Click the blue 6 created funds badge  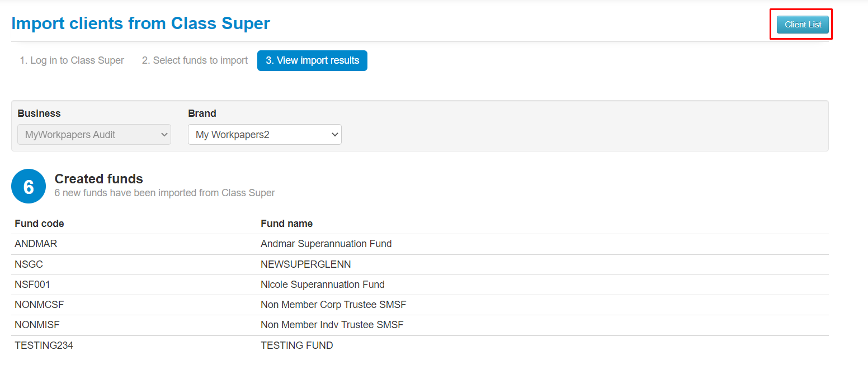29,186
